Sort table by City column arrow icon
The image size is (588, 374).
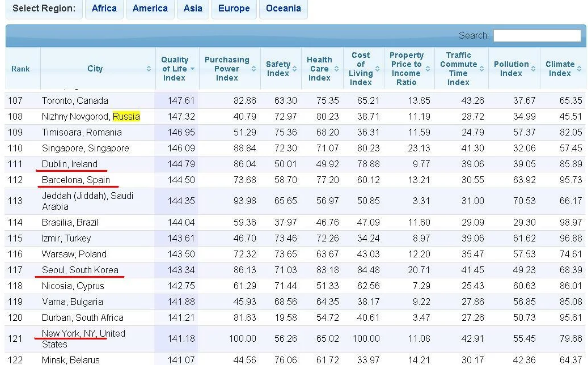[x=149, y=69]
